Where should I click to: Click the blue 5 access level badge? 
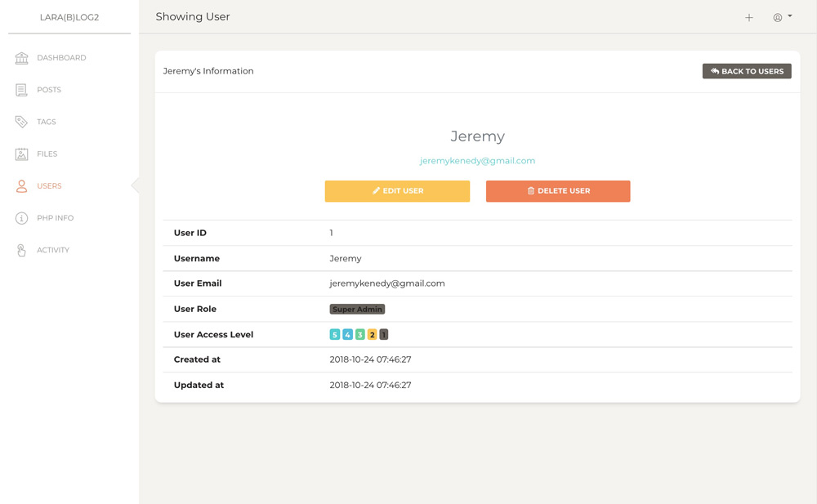click(x=334, y=334)
